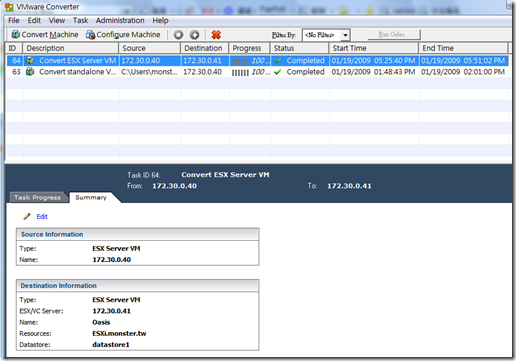The height and width of the screenshot is (361, 516).
Task: Click the red delete task icon
Action: 216,35
